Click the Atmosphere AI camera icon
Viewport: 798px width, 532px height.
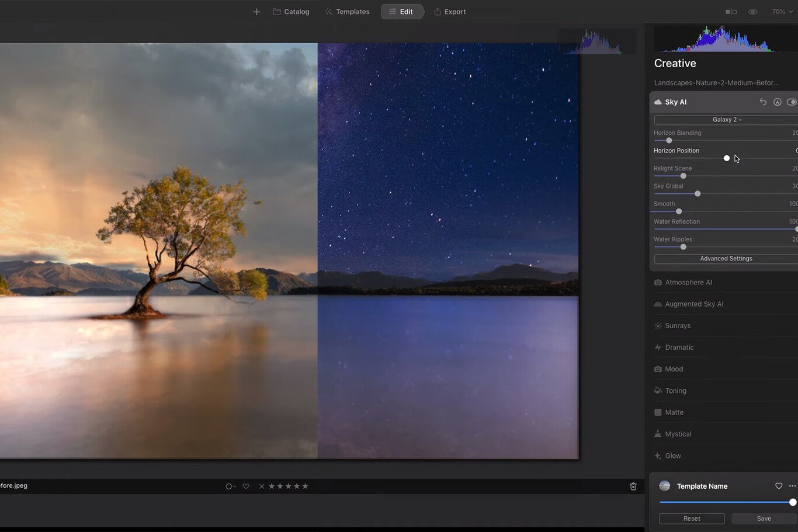658,283
